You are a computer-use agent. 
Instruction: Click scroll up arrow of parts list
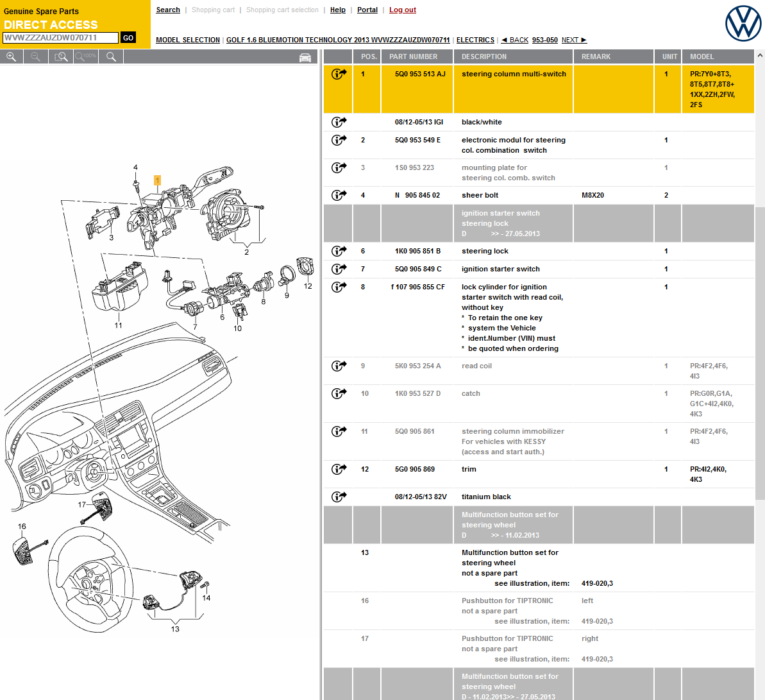click(760, 55)
